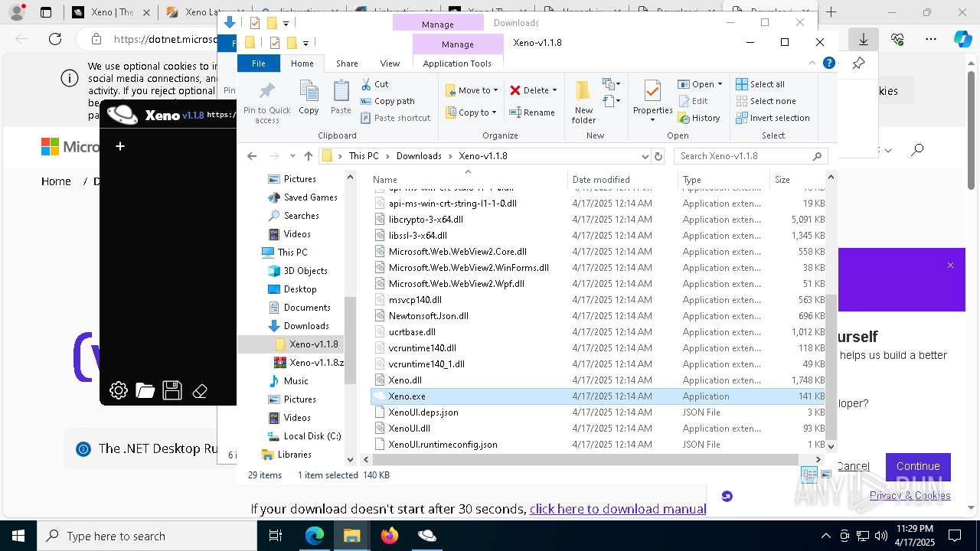980x551 pixels.
Task: Click Edit in Open group
Action: point(693,101)
